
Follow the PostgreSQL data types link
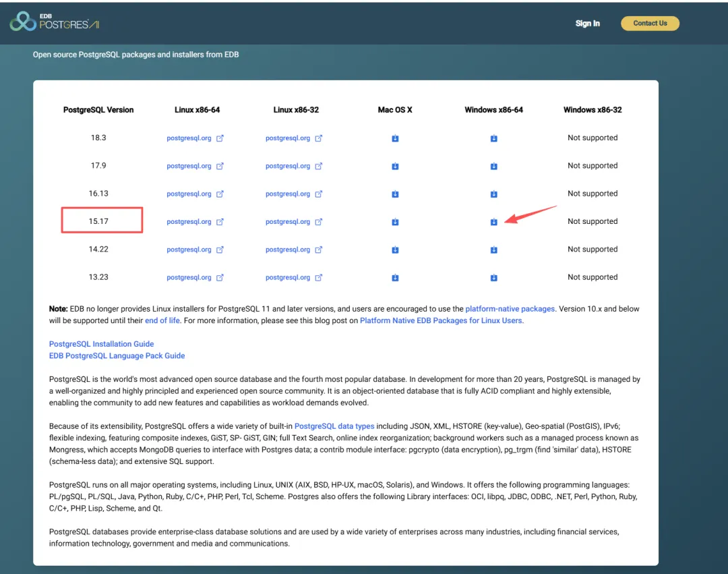tap(334, 426)
